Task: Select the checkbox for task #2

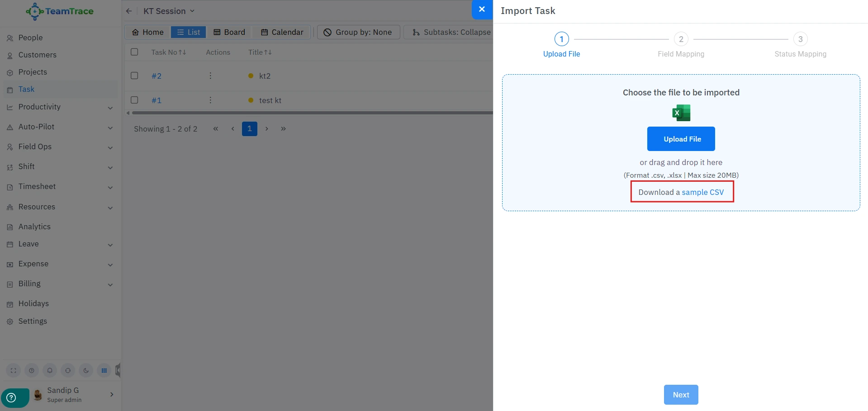Action: tap(134, 76)
